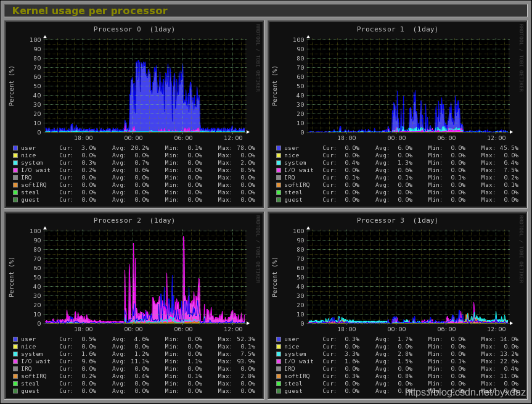532x404 pixels.
Task: Click Processor 0 user 'Max: 78.0%' value
Action: click(x=237, y=148)
